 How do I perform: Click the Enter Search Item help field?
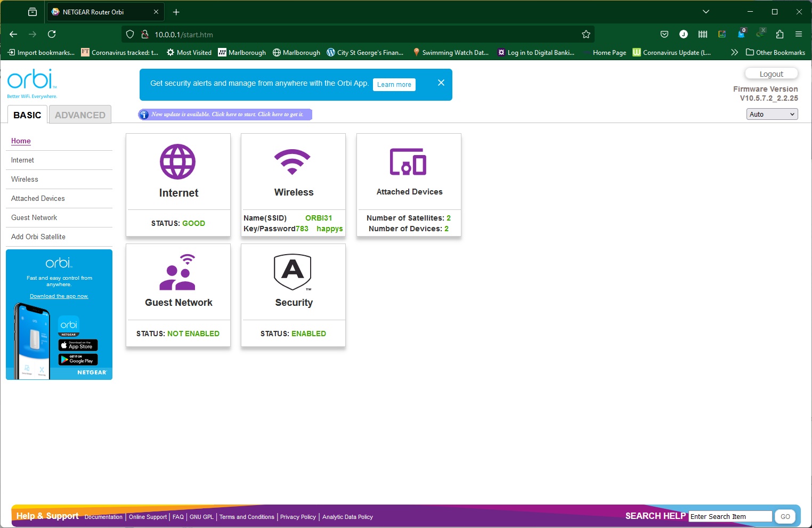pyautogui.click(x=730, y=516)
